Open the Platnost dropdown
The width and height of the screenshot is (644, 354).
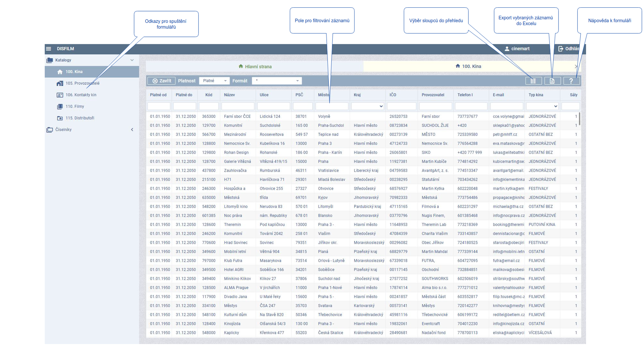pos(214,81)
